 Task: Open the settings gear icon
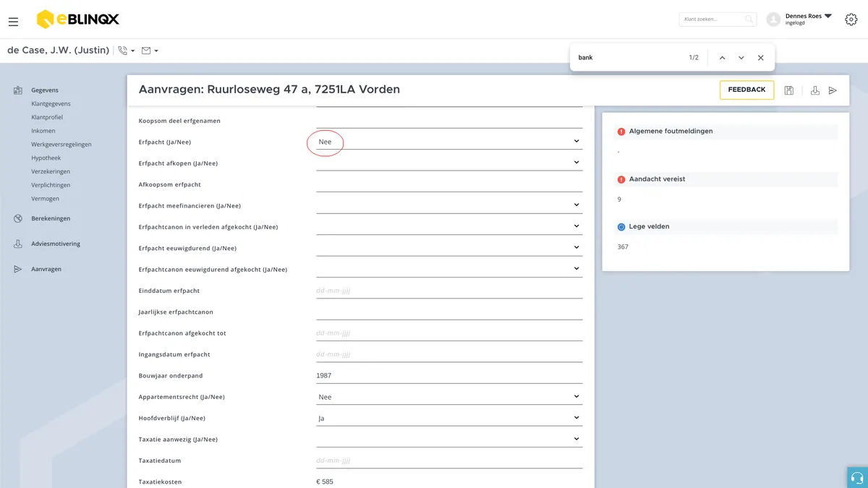[851, 20]
